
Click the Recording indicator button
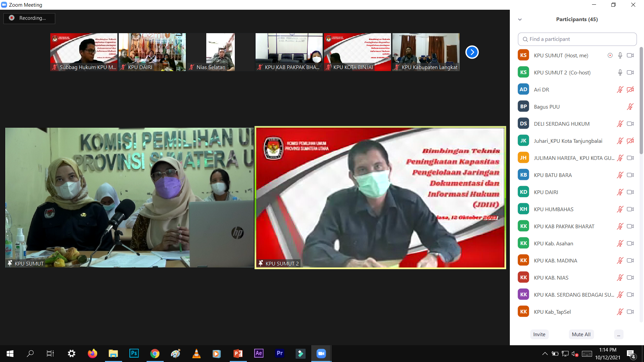point(29,18)
